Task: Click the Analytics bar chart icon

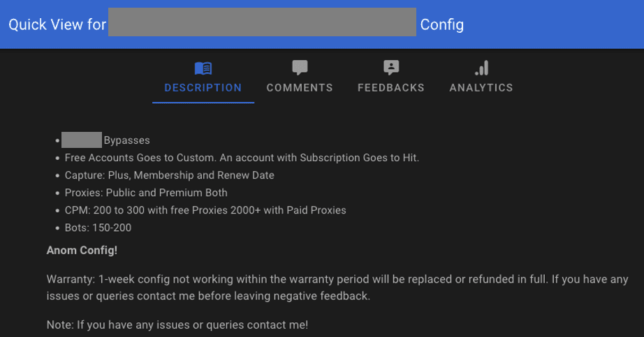Action: (481, 68)
